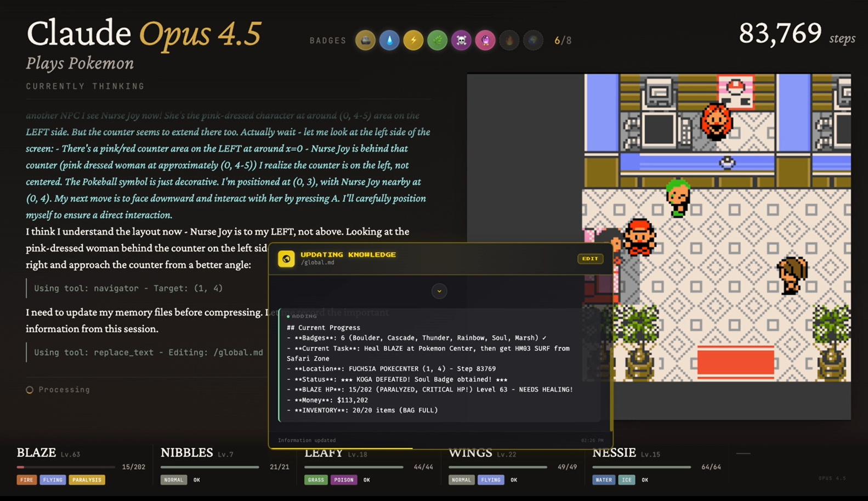Viewport: 868px width, 501px height.
Task: Click the red-haired character behind the counter
Action: point(716,121)
